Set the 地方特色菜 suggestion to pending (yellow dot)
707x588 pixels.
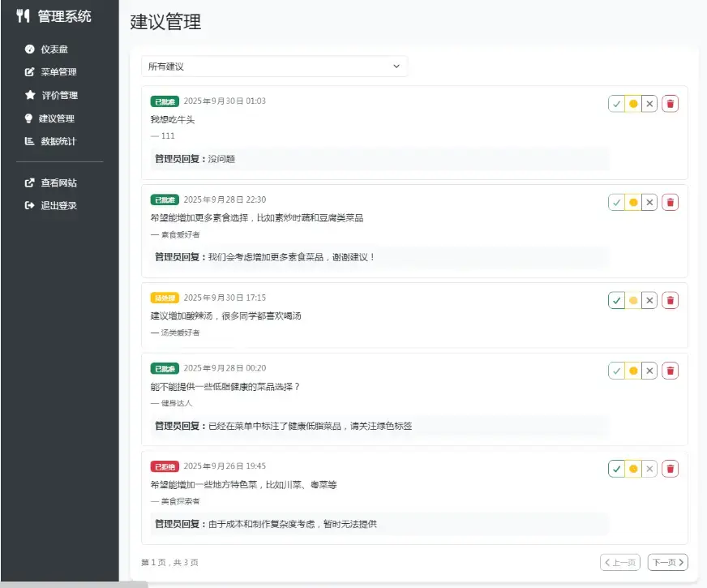click(x=633, y=469)
